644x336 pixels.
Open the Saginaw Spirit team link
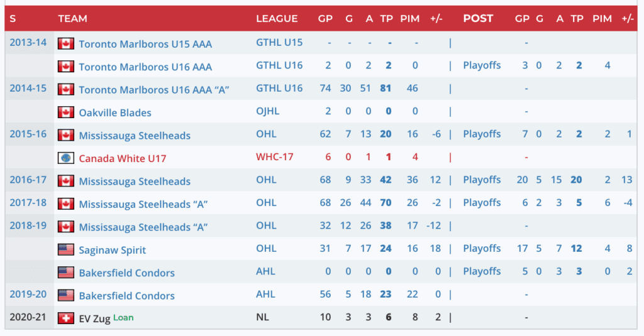(x=112, y=250)
